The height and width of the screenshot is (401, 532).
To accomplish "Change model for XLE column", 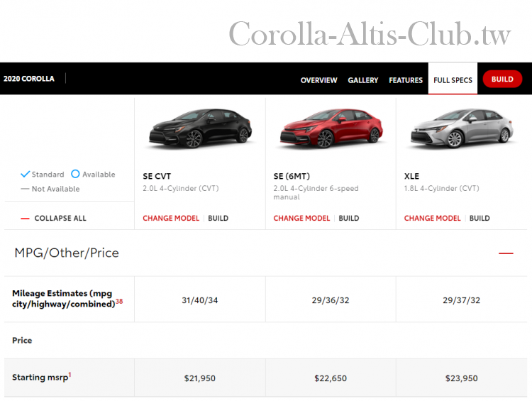I will tap(432, 219).
